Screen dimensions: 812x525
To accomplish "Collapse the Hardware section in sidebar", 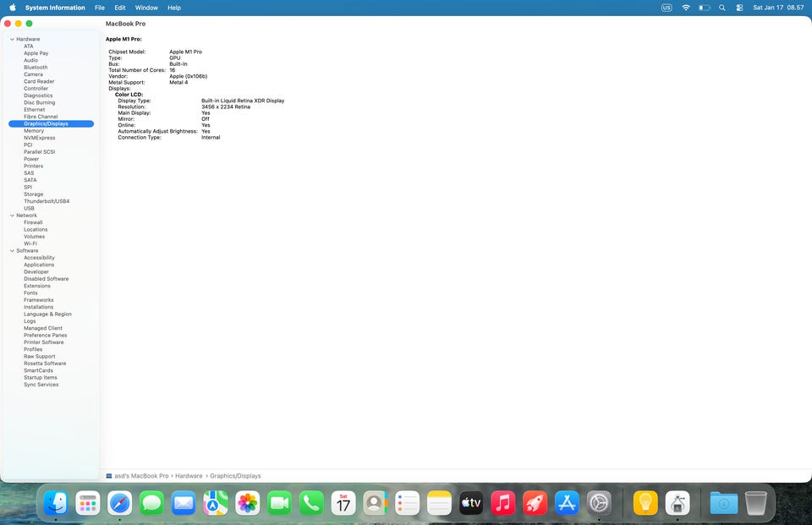I will click(x=12, y=40).
